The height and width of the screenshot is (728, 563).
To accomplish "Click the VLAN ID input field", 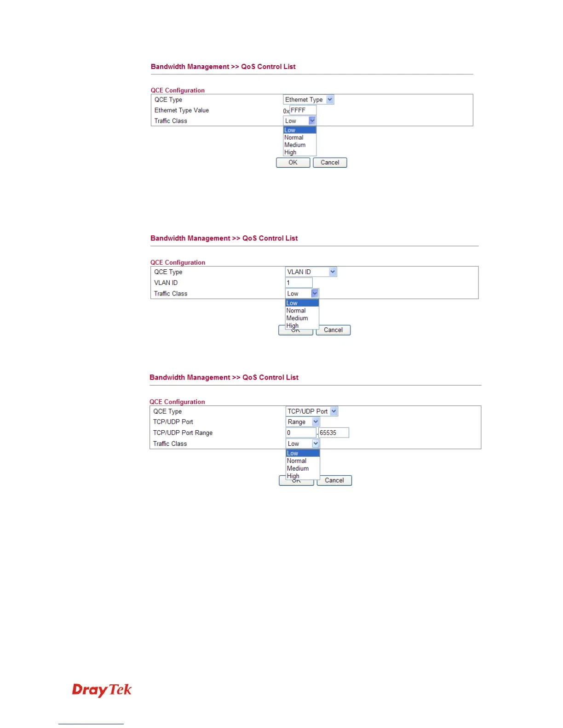I will click(299, 283).
